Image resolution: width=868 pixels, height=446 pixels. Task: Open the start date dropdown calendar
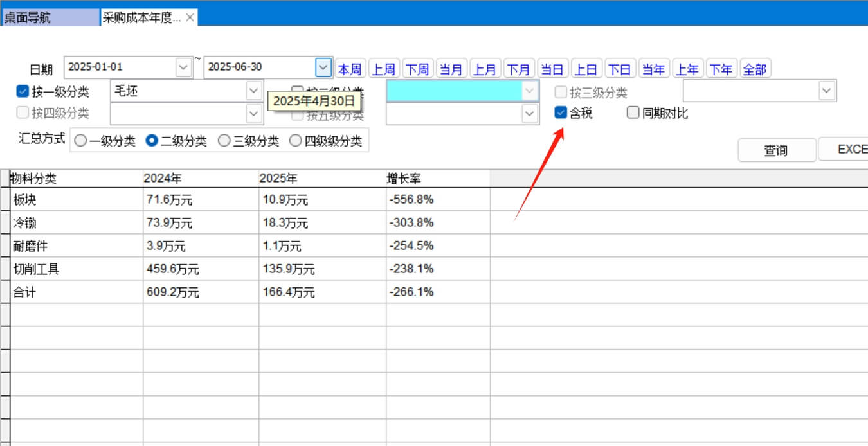point(183,67)
